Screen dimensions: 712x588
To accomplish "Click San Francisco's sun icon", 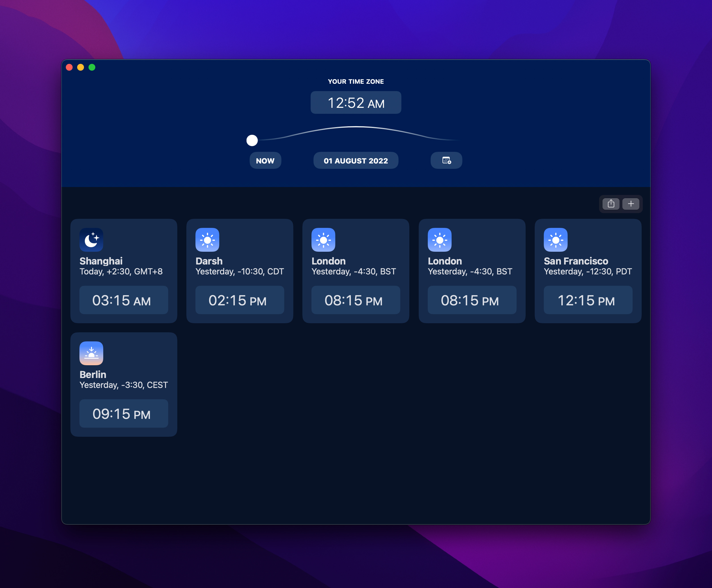I will pos(555,240).
